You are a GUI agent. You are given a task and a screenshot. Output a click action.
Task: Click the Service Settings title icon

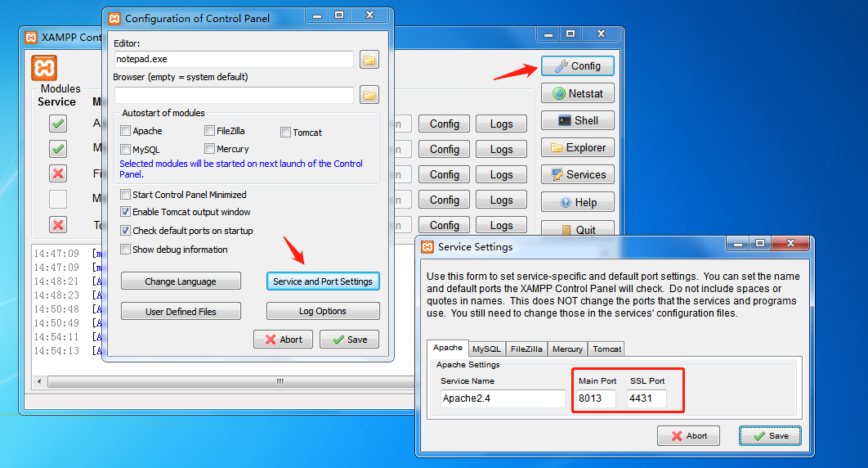point(427,247)
